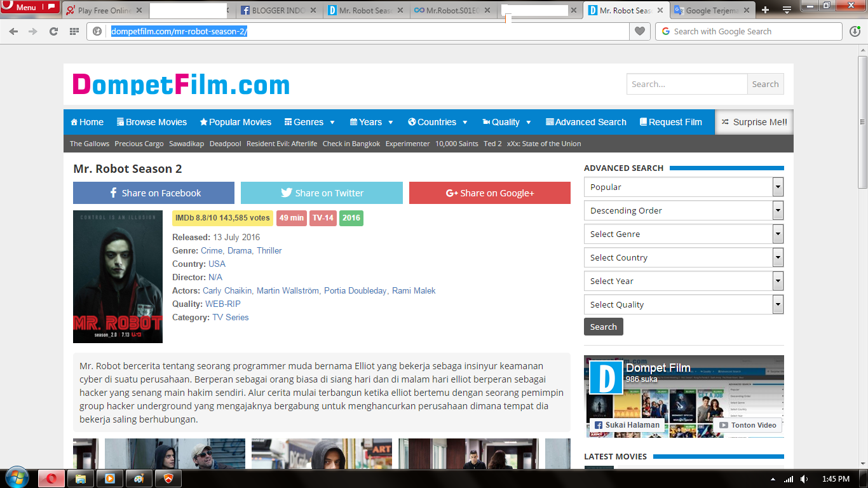
Task: Open Popular Movies in the nav bar
Action: coord(236,122)
